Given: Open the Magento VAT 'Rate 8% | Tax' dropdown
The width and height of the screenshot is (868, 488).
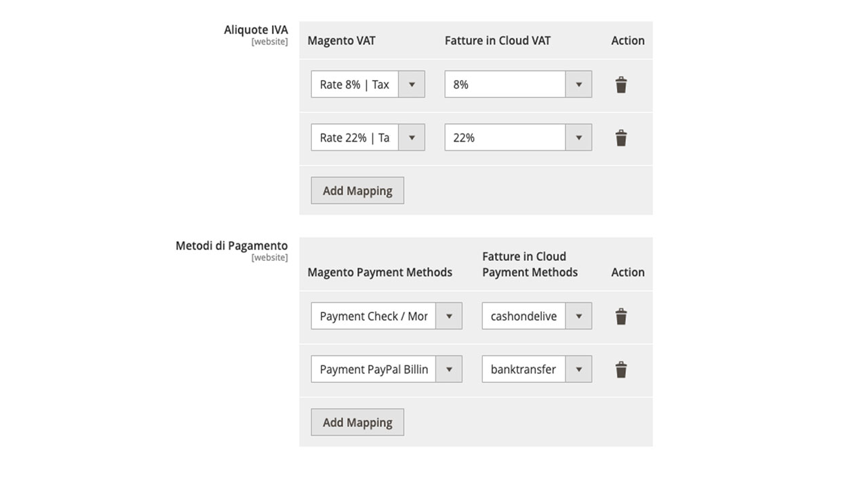Looking at the screenshot, I should point(368,85).
